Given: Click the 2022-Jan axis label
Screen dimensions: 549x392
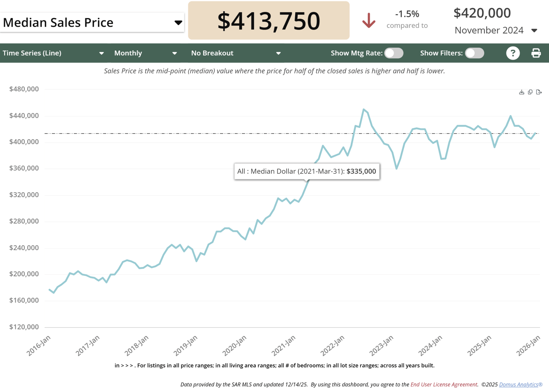Looking at the screenshot, I should click(332, 346).
